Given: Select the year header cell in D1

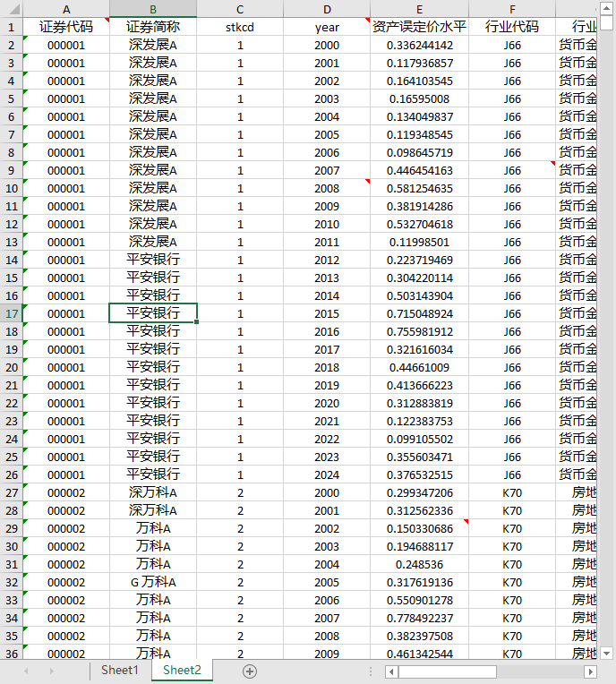Looking at the screenshot, I should tap(327, 27).
